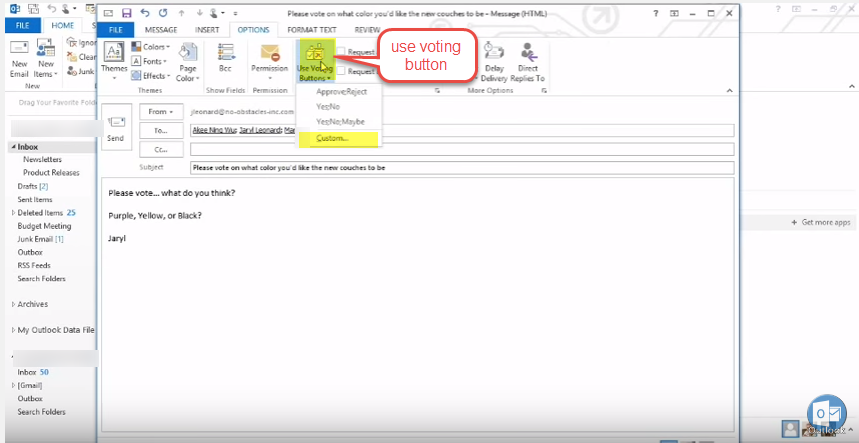Click the Send envelope button
Viewport: 859px width, 443px height.
pos(116,126)
